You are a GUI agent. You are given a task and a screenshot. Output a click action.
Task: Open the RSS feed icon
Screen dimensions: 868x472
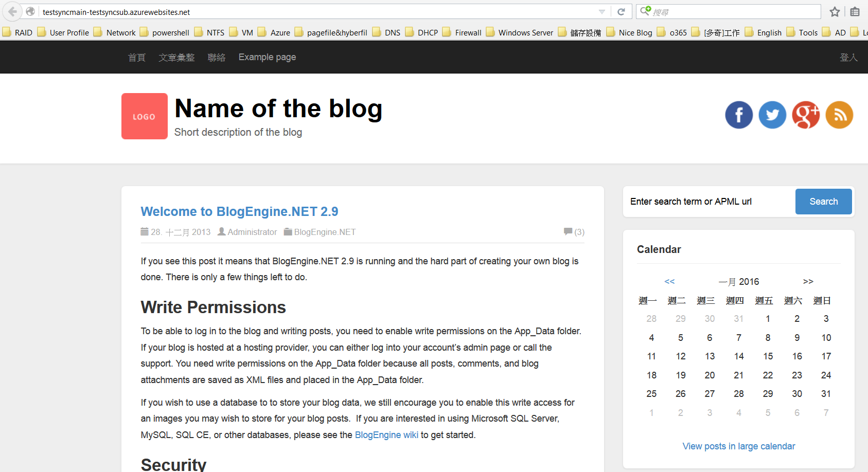click(839, 115)
